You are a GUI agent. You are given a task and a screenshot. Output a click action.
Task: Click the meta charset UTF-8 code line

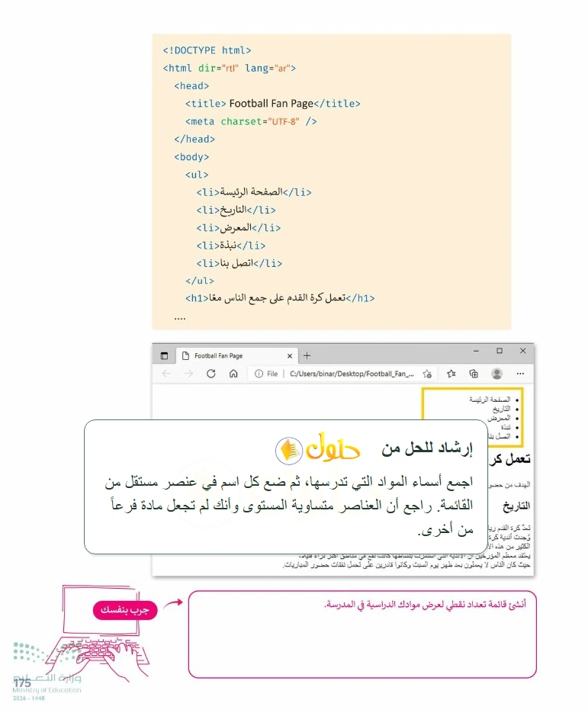(251, 121)
